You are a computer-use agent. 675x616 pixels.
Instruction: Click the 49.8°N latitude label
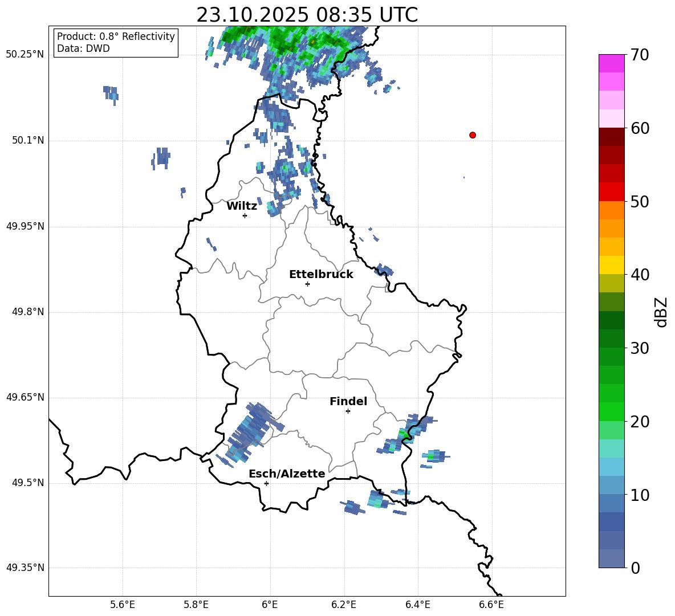point(28,312)
